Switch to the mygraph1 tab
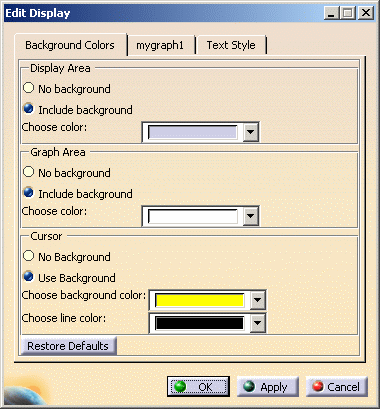 160,45
